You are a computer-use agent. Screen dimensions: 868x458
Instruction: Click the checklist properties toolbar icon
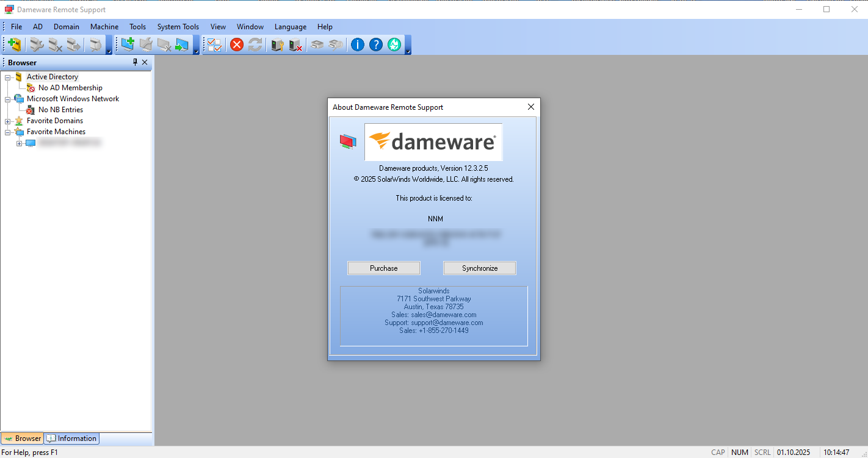pyautogui.click(x=214, y=45)
